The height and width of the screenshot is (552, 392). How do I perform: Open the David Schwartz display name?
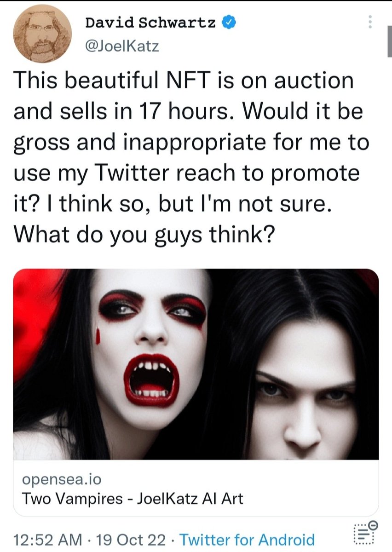(x=151, y=23)
